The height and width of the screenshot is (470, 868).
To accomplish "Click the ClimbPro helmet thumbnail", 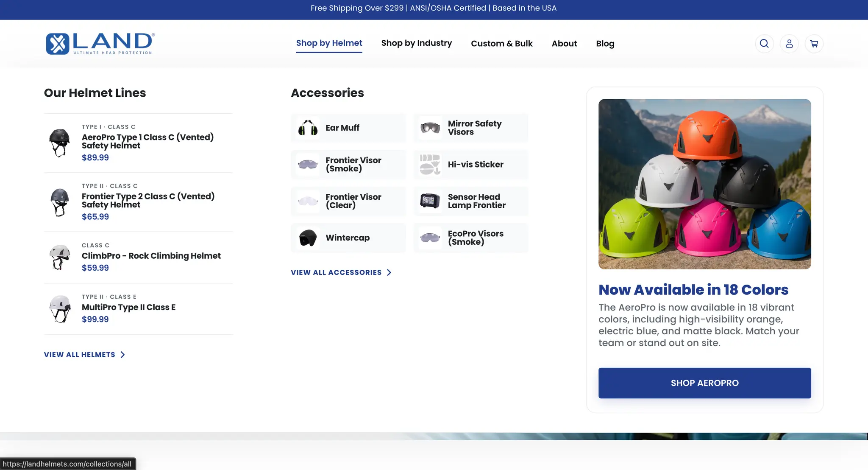I will [x=59, y=257].
